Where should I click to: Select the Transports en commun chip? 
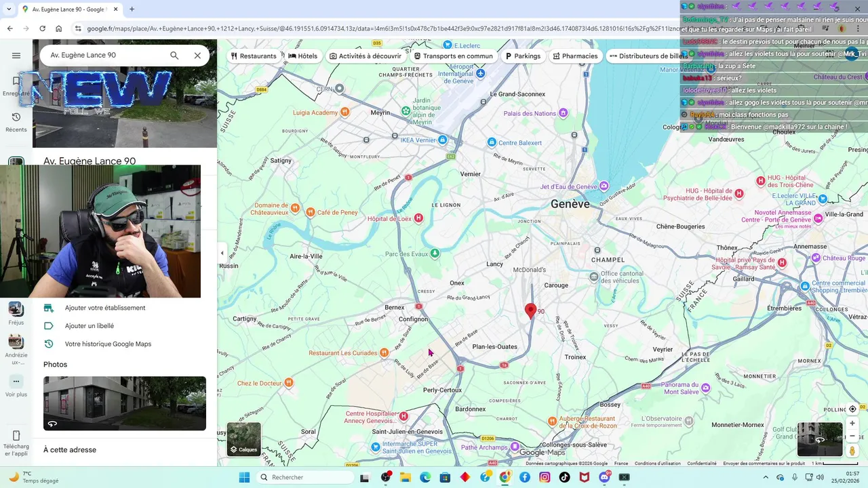(453, 56)
